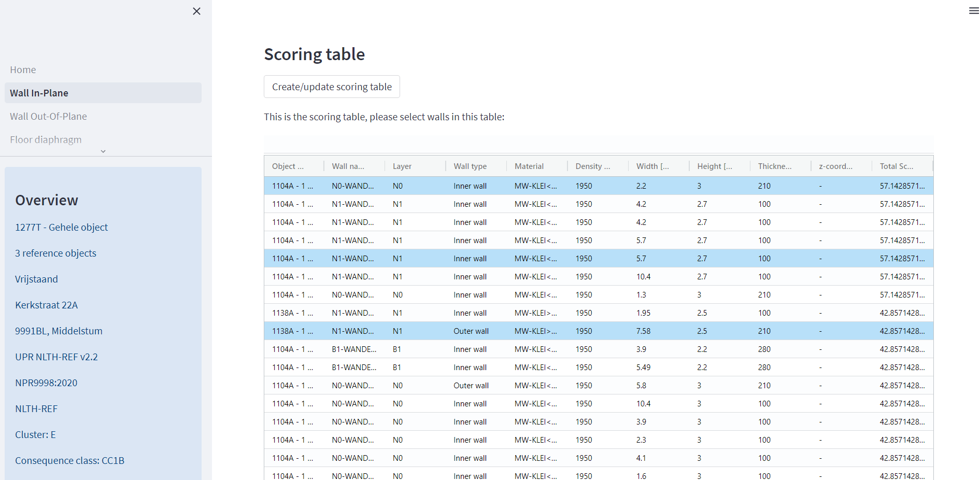This screenshot has height=480, width=980.
Task: Click 'Kerkstraat 22A' address text
Action: tap(46, 305)
